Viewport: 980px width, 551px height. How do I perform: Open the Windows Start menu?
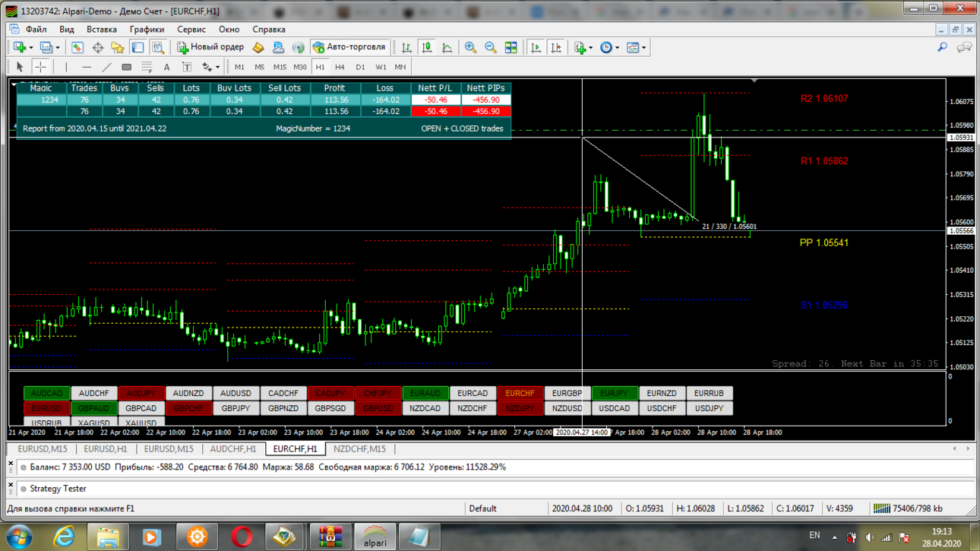(20, 537)
